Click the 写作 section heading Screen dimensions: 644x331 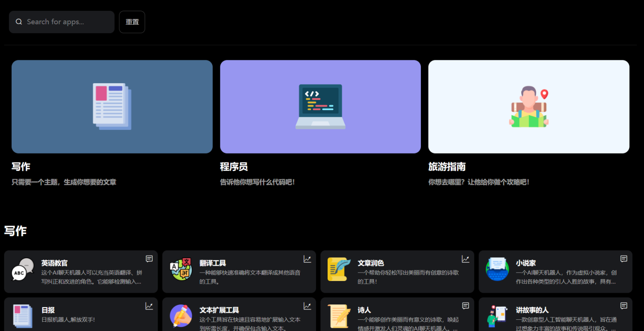15,231
